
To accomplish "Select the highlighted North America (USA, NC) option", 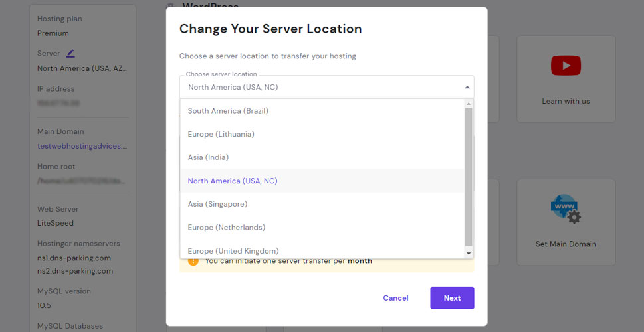I will tap(322, 181).
